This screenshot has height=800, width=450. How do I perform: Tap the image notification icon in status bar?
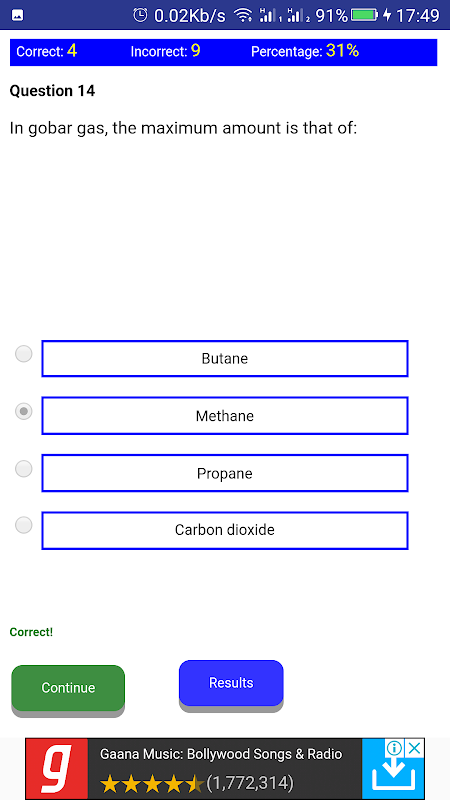coord(17,16)
